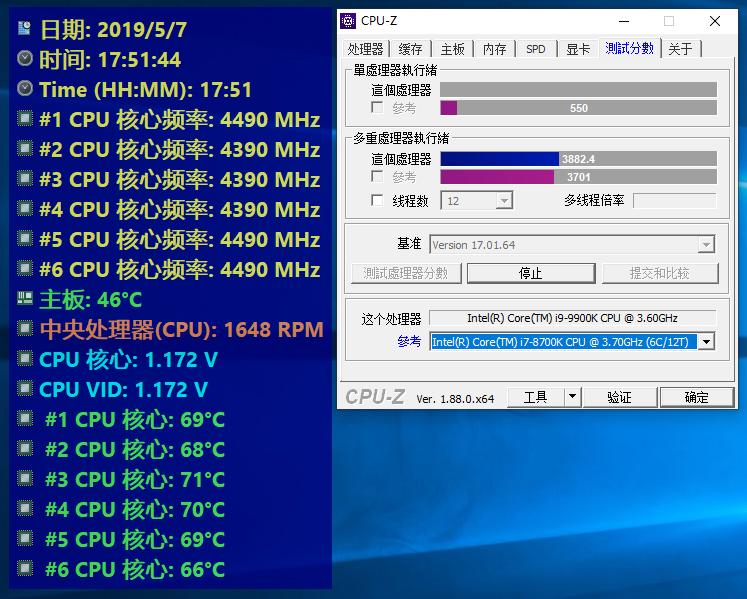Click chip icon for #6 CPU 核心频率
The width and height of the screenshot is (747, 599).
25,268
